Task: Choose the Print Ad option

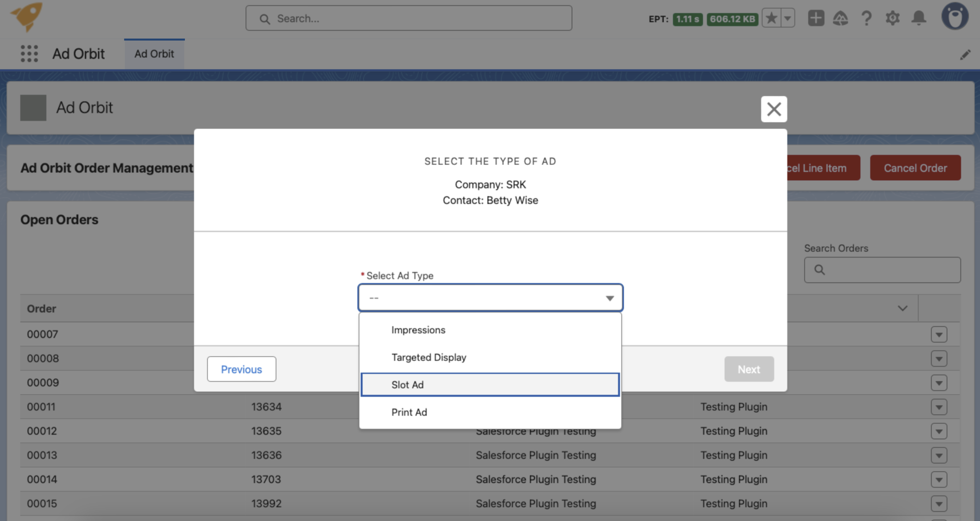Action: click(490, 412)
